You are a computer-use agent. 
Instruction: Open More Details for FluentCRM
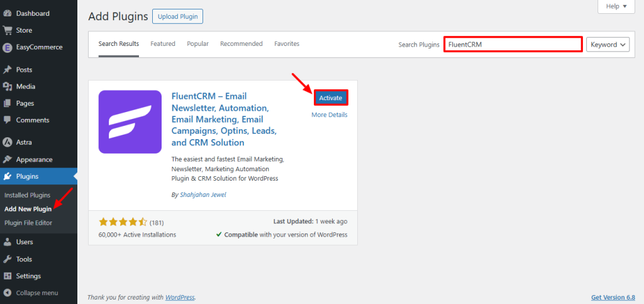coord(330,115)
